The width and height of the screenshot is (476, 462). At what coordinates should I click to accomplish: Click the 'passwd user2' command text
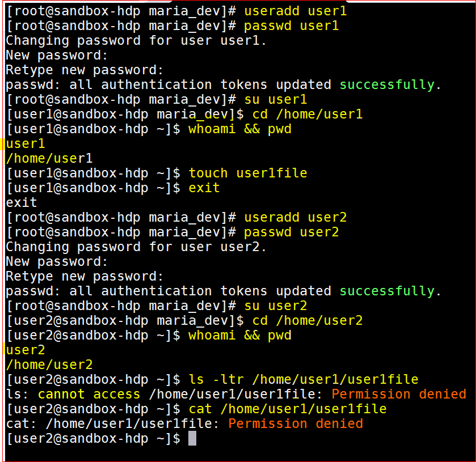tap(292, 232)
